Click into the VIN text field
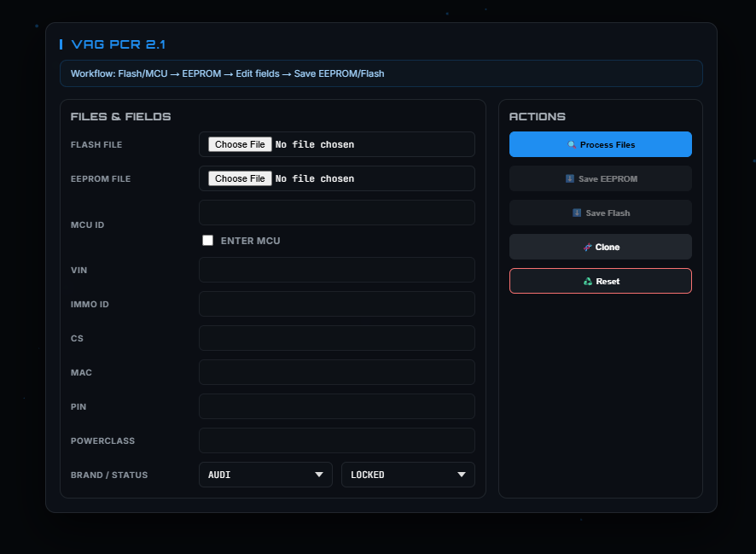The image size is (756, 554). (x=336, y=270)
